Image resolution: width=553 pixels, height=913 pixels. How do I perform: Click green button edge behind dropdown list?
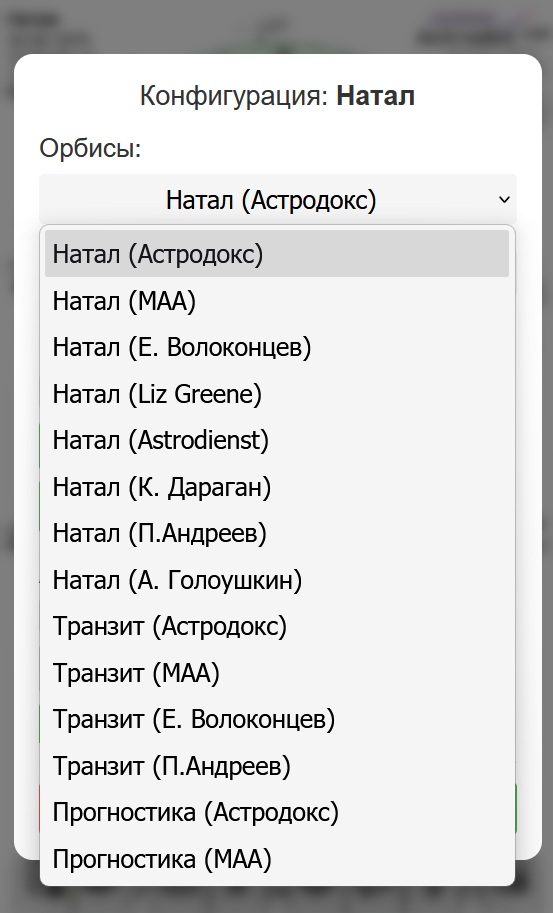(516, 808)
